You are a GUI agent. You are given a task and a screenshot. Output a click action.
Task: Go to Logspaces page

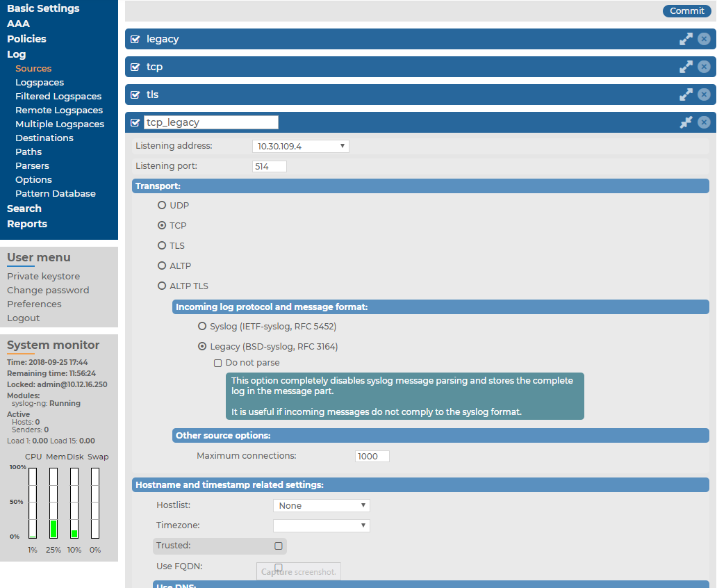click(40, 83)
